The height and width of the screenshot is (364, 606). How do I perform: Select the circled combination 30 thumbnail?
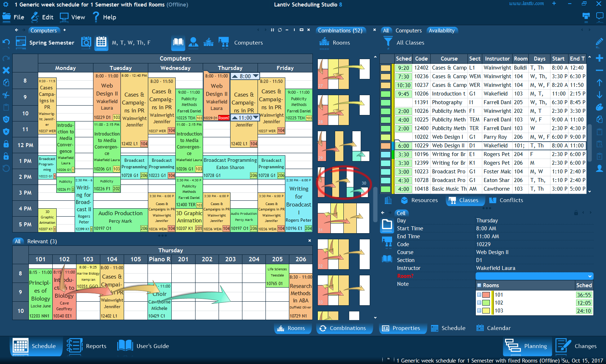point(343,182)
